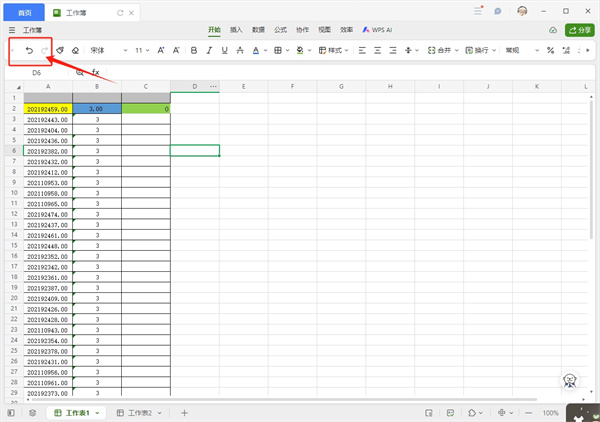
Task: Select column E header
Action: pos(243,87)
